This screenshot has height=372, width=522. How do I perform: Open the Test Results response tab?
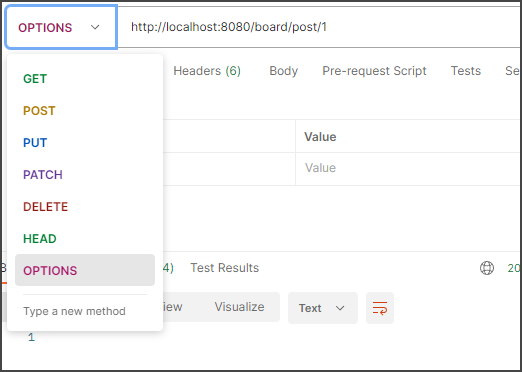pyautogui.click(x=225, y=268)
